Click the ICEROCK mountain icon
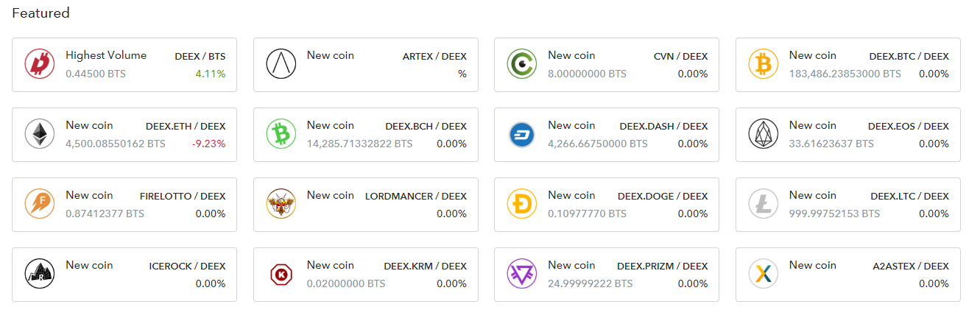This screenshot has height=321, width=980. (40, 274)
